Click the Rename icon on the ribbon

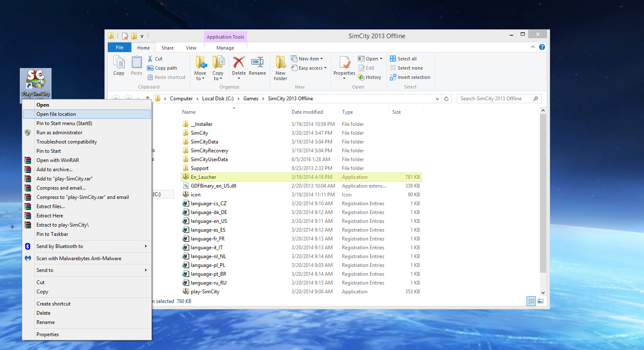click(257, 66)
